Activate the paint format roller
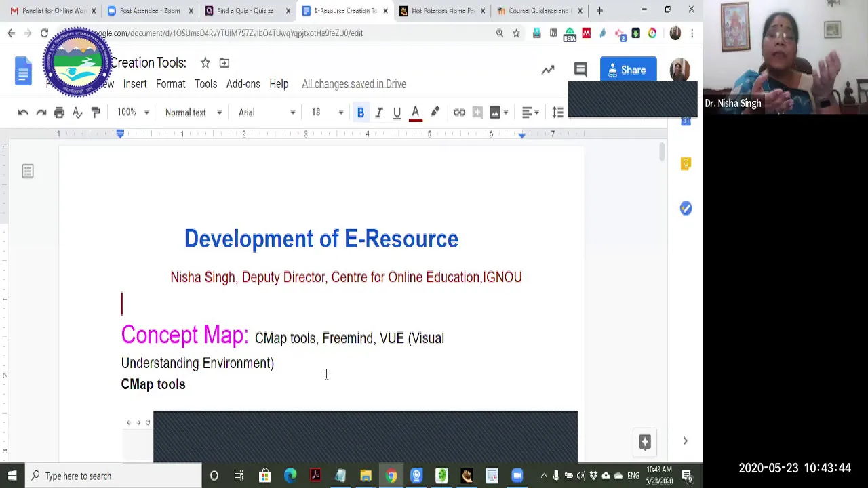 (x=96, y=113)
